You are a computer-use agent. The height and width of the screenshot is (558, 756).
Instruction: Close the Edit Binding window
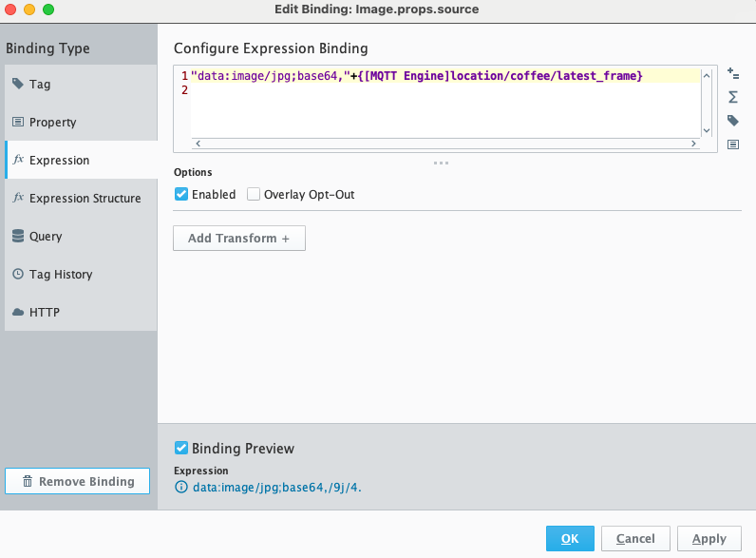(x=10, y=10)
